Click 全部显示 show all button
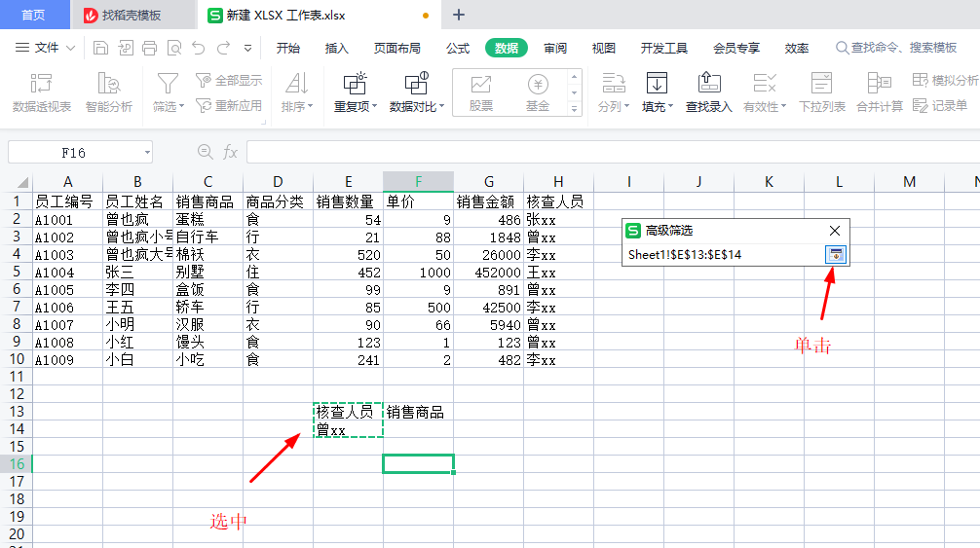 [x=229, y=81]
